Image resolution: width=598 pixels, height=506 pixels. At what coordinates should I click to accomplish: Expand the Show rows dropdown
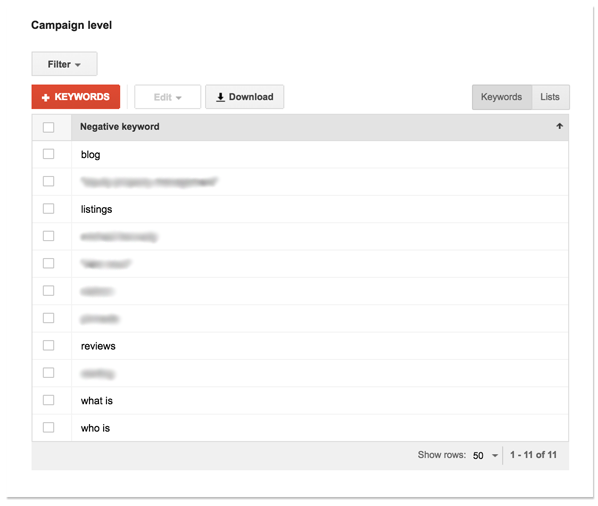click(x=485, y=455)
